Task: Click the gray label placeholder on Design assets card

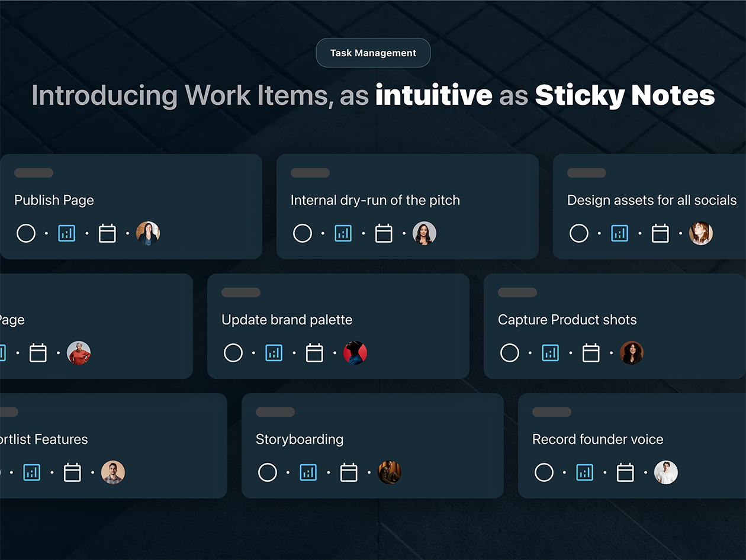Action: 586,172
